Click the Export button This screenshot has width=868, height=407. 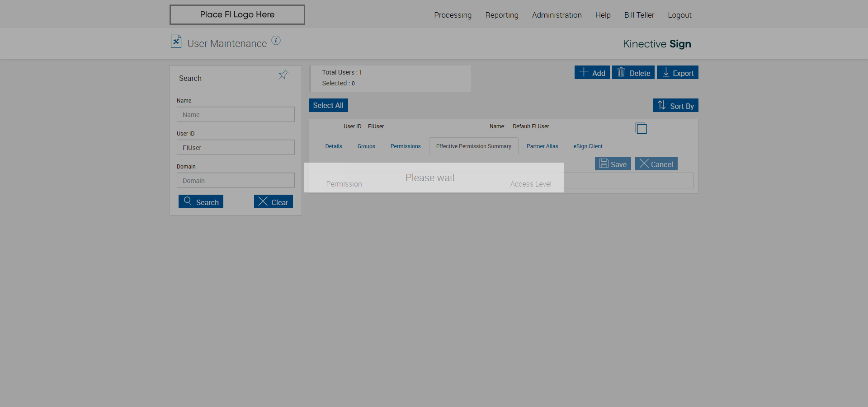coord(678,73)
